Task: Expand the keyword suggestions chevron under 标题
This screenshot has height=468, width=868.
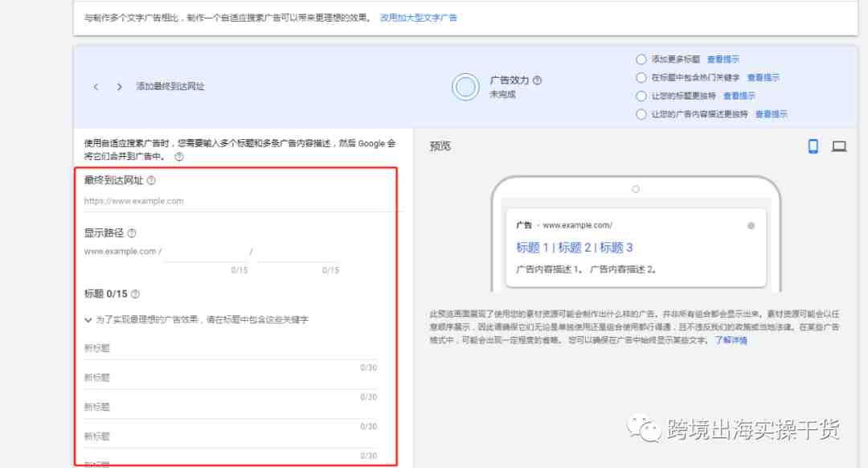Action: pyautogui.click(x=88, y=319)
